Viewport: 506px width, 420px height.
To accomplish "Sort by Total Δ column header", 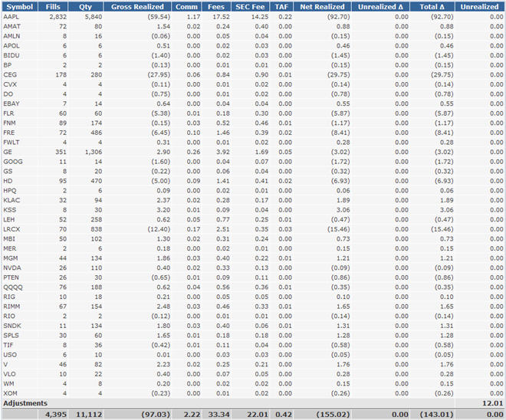I will pyautogui.click(x=432, y=7).
